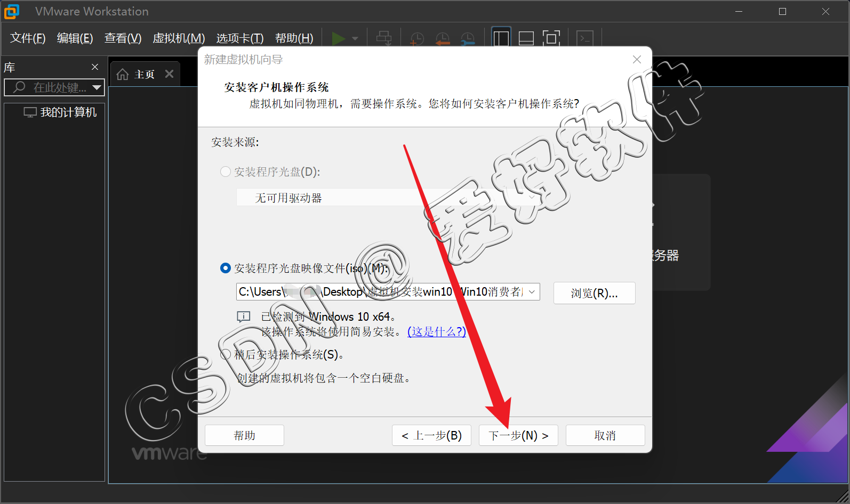The height and width of the screenshot is (504, 850).
Task: Expand the library search dropdown arrow
Action: [97, 87]
